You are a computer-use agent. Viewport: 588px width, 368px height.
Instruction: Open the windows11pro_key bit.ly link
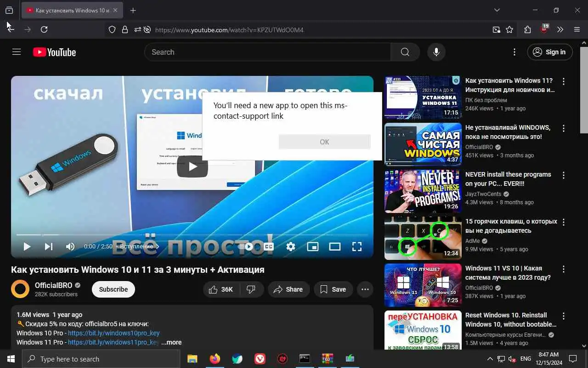point(113,342)
